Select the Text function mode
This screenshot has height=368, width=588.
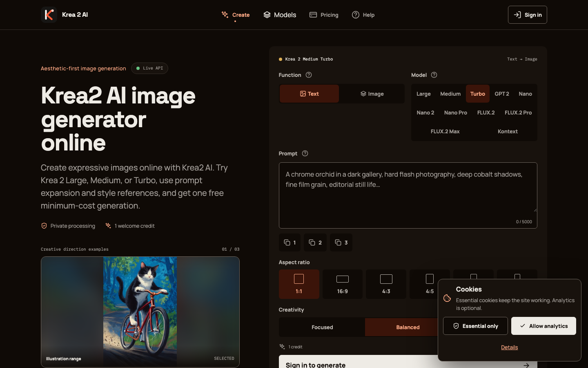(309, 94)
